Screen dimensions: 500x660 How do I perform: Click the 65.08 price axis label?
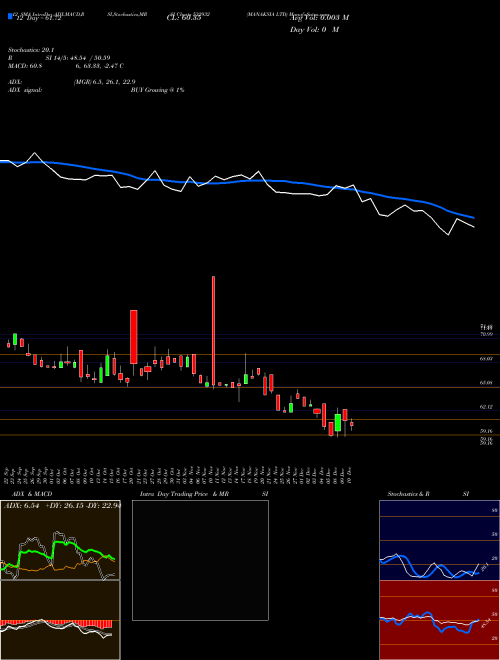(x=487, y=383)
